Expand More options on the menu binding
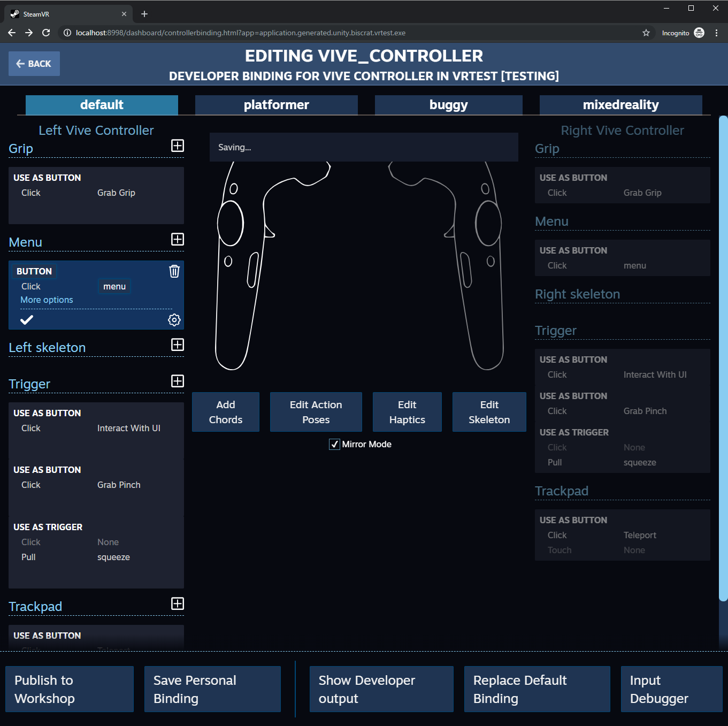Viewport: 728px width, 726px height. point(46,300)
